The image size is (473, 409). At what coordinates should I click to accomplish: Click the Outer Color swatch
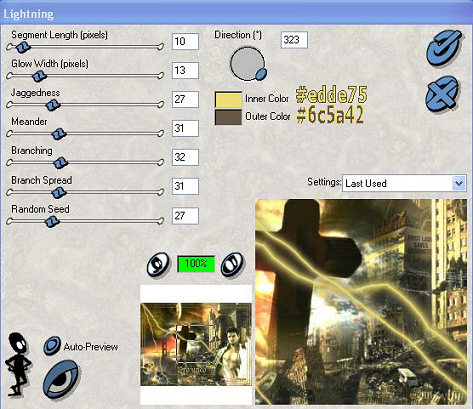tap(228, 117)
